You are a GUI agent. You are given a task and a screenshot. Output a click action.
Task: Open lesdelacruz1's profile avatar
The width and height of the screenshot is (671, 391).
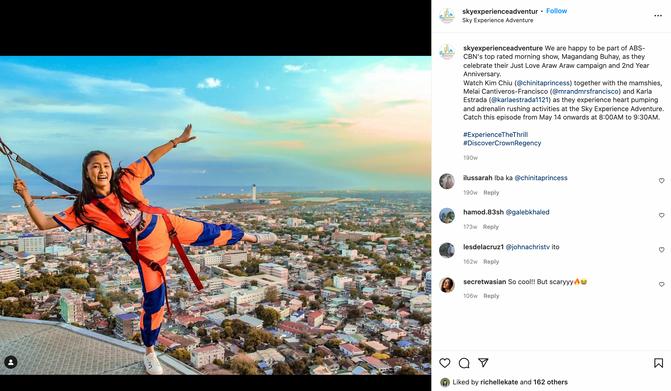(447, 250)
